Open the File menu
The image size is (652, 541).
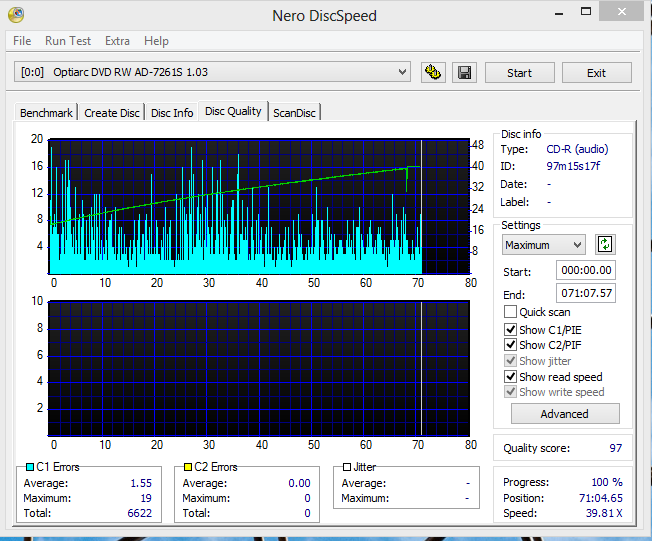click(x=22, y=41)
